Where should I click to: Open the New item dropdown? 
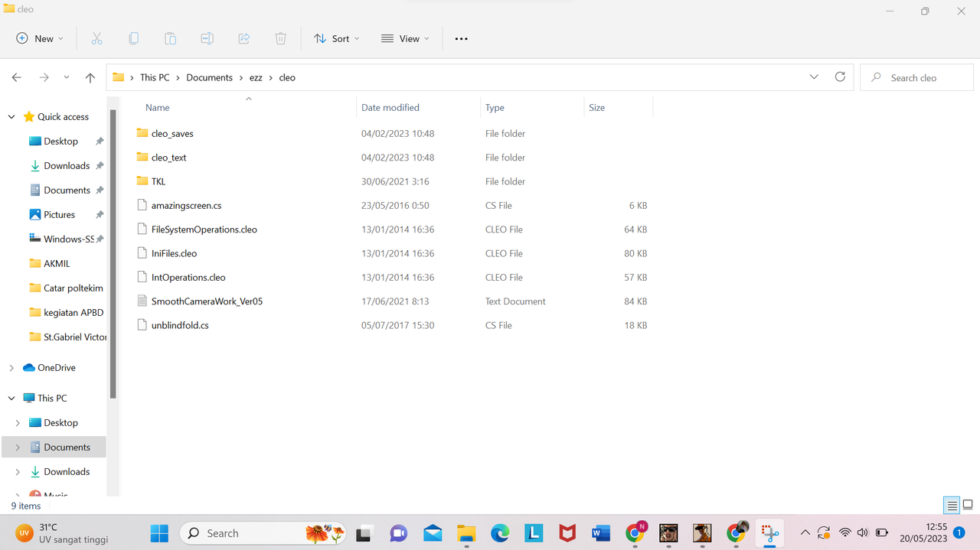coord(40,38)
